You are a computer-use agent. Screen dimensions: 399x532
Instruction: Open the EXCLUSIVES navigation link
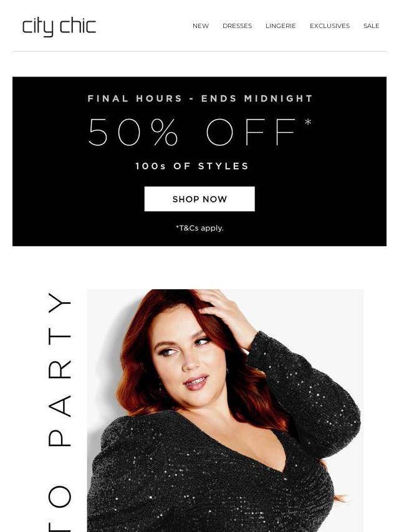click(x=329, y=26)
